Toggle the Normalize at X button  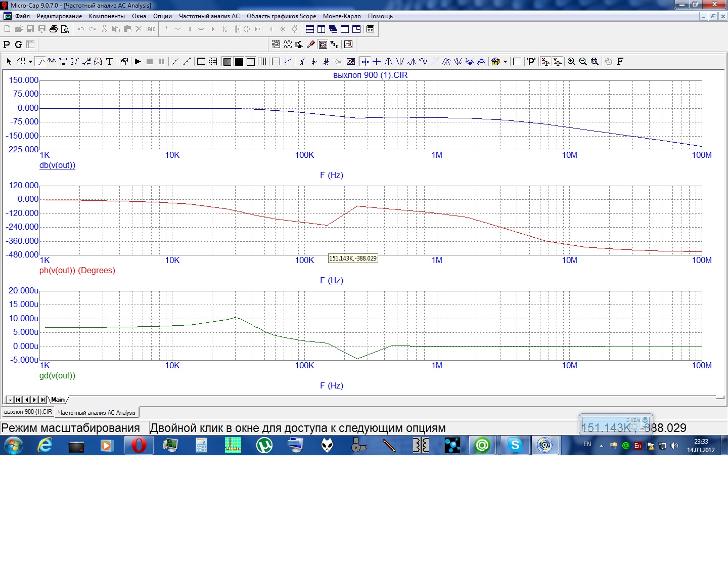point(545,62)
